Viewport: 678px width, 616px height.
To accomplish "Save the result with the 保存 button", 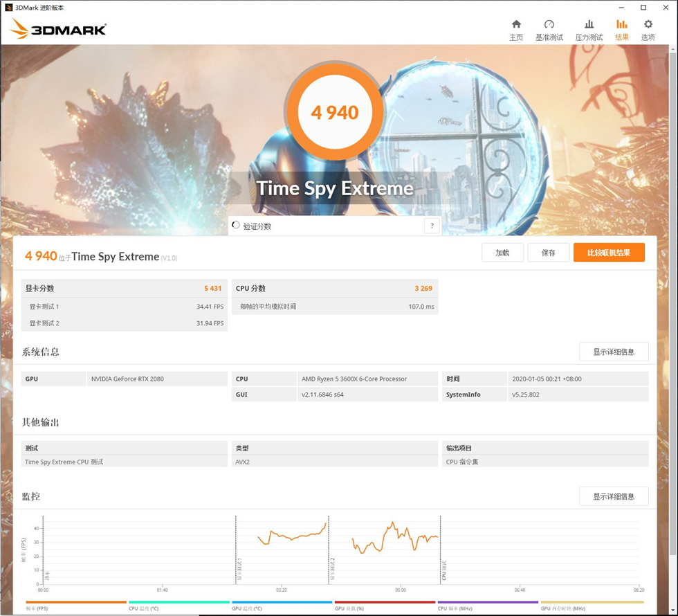I will tap(549, 253).
